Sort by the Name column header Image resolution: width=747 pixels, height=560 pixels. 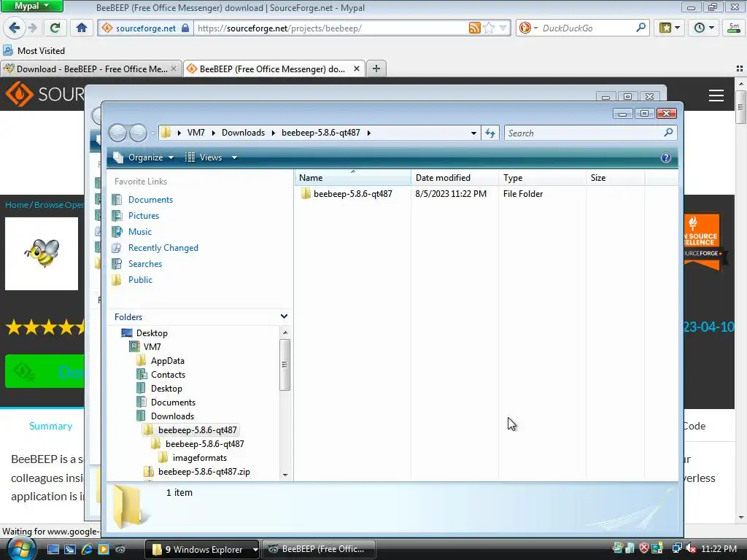click(352, 178)
